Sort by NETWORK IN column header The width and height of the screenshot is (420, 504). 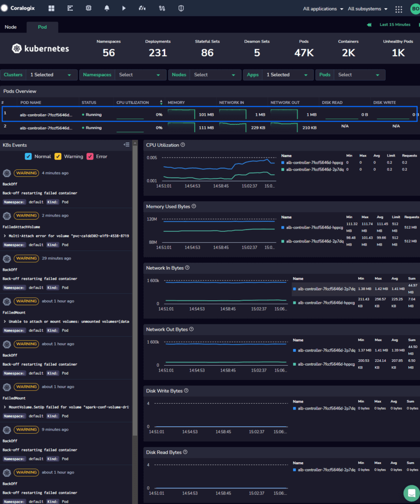tap(232, 102)
